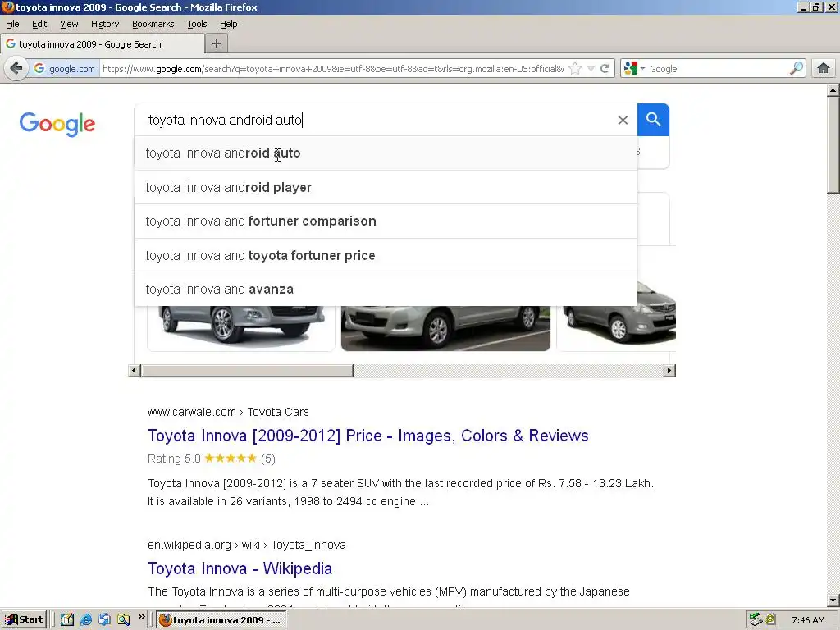This screenshot has height=630, width=840.
Task: Click the image carousel left scroll arrow
Action: pos(135,370)
